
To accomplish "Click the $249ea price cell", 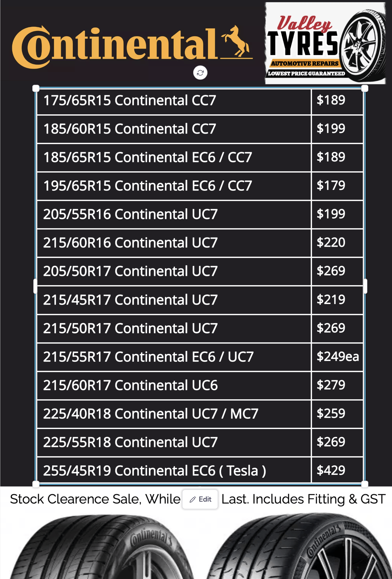I will (x=337, y=357).
